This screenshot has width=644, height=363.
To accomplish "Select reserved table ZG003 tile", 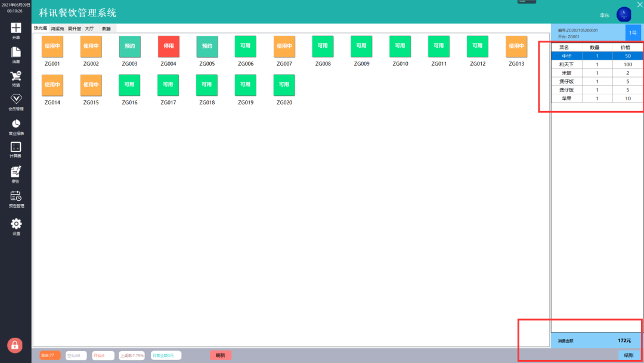I will tap(130, 47).
